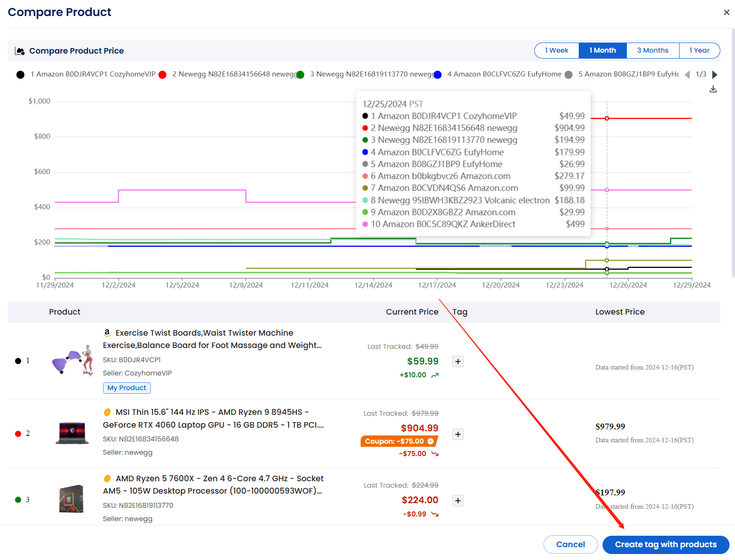735x560 pixels.
Task: Click Newegg logo beside MSI Thin laptop
Action: (x=107, y=412)
